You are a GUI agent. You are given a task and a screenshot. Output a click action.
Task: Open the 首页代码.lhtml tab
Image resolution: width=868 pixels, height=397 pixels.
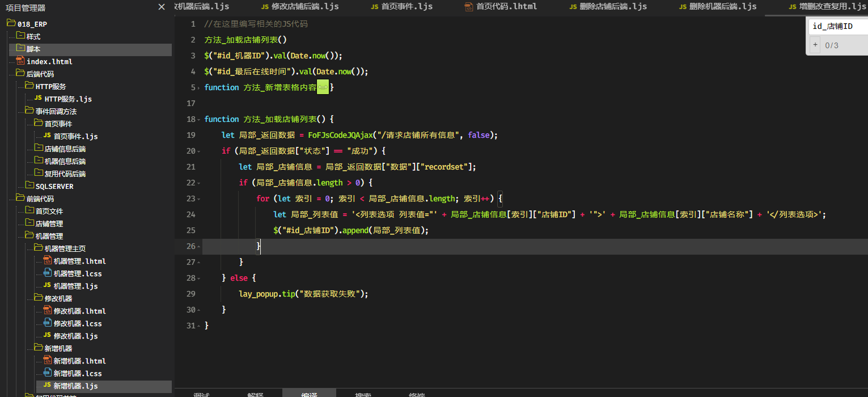tap(501, 7)
